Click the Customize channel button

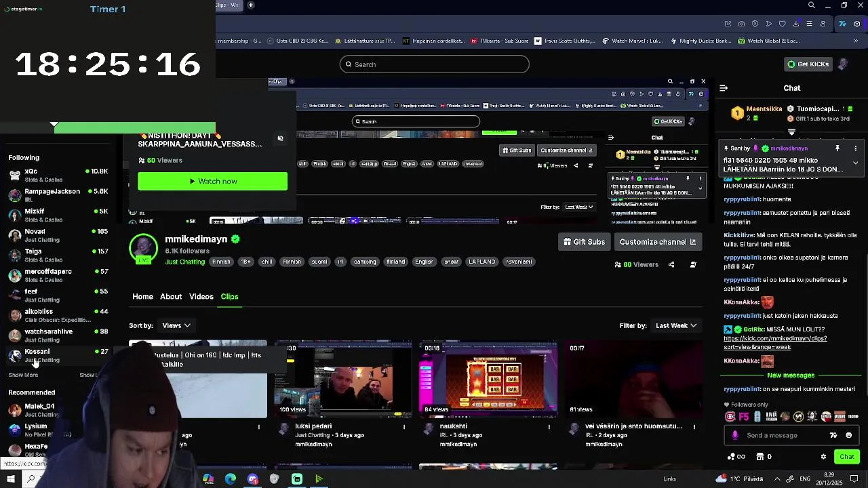(658, 242)
